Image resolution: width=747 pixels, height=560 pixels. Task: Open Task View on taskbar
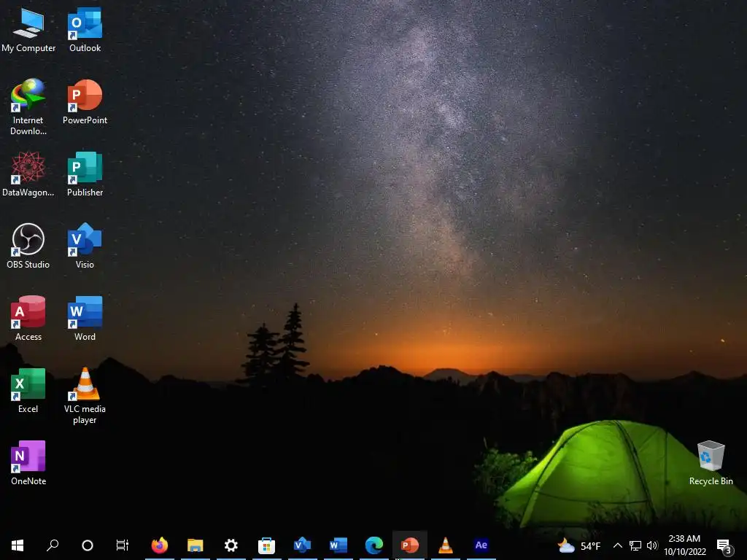tap(123, 545)
